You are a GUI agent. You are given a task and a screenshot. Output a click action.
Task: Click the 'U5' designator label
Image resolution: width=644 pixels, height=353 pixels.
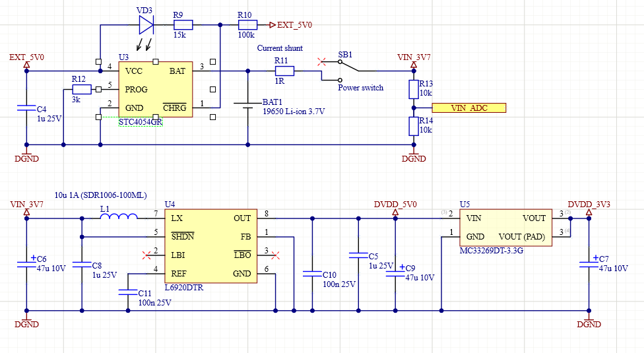465,204
